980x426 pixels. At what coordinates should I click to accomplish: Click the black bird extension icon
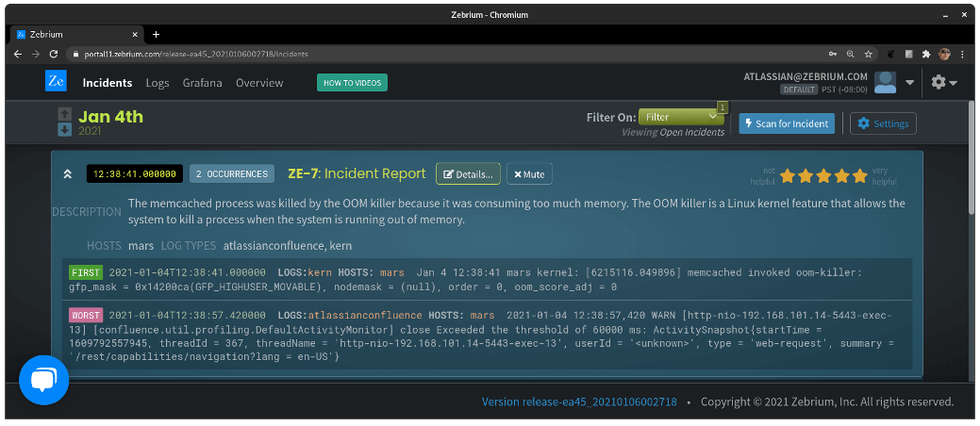(891, 54)
